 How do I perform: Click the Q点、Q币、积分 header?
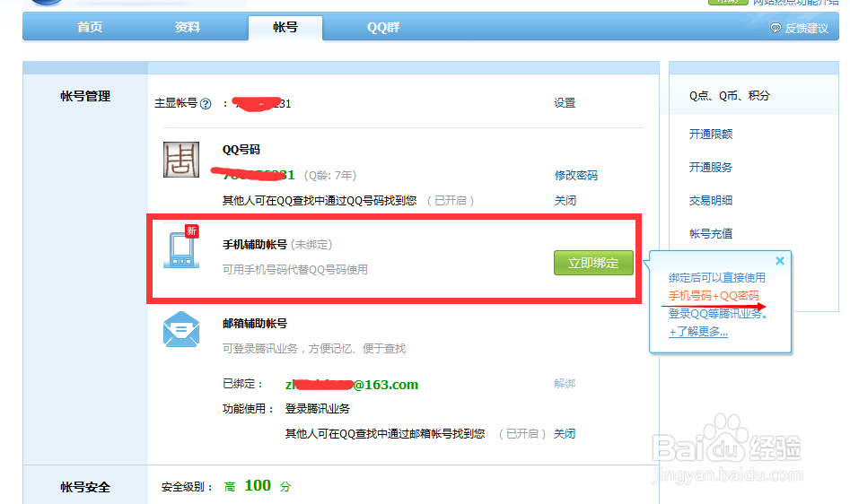730,96
